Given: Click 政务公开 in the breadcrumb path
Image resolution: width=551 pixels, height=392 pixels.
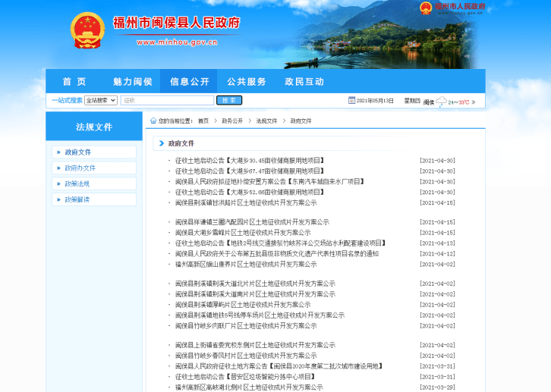Looking at the screenshot, I should pyautogui.click(x=232, y=121).
